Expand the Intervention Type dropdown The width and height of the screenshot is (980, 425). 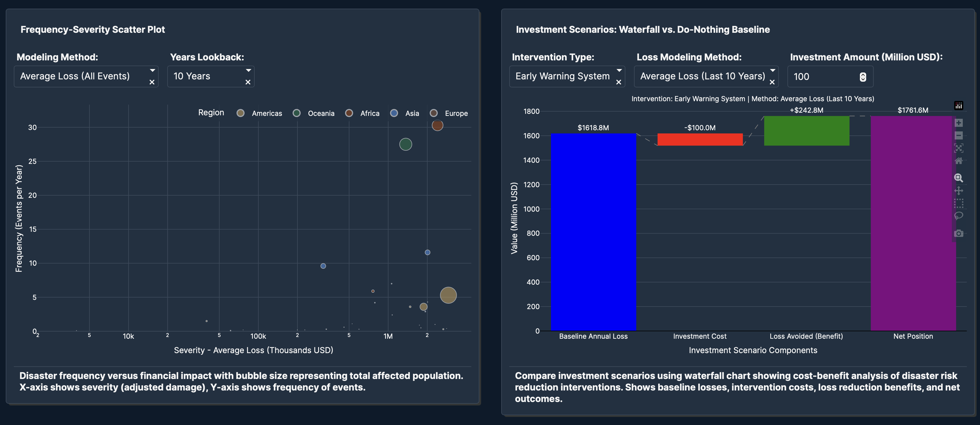point(619,70)
